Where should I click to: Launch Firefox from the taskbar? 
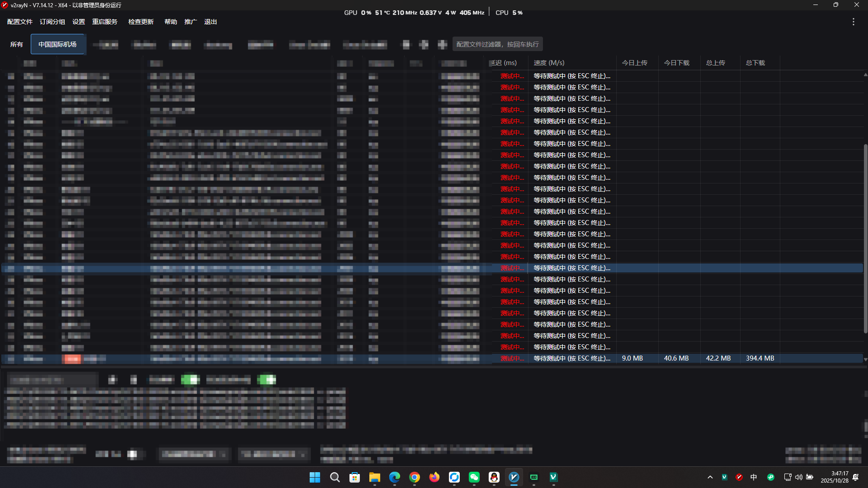click(x=434, y=477)
